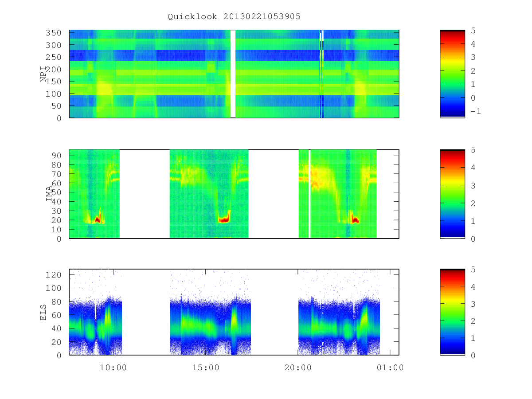Click the thin white gap in third IMA segment
This screenshot has height=399, width=532.
coord(309,194)
